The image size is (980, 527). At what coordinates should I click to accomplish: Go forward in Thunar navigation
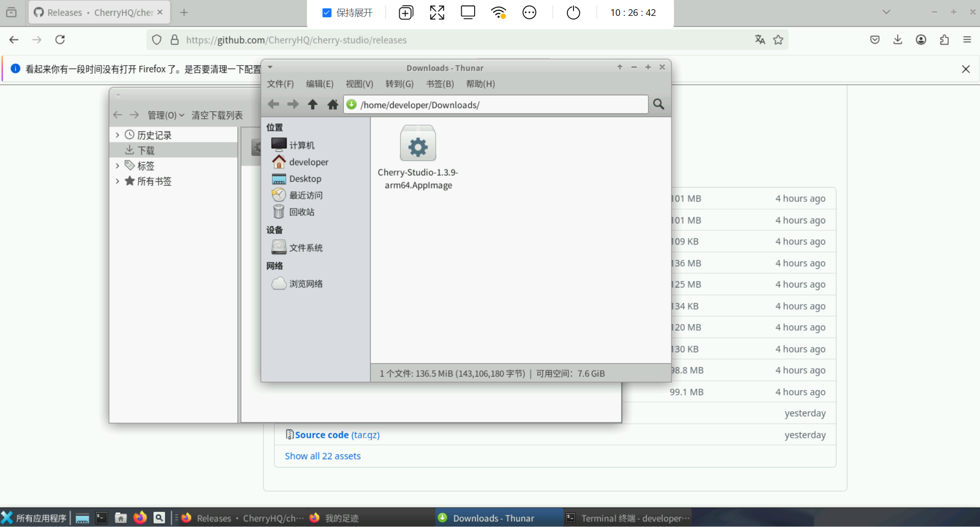(293, 105)
